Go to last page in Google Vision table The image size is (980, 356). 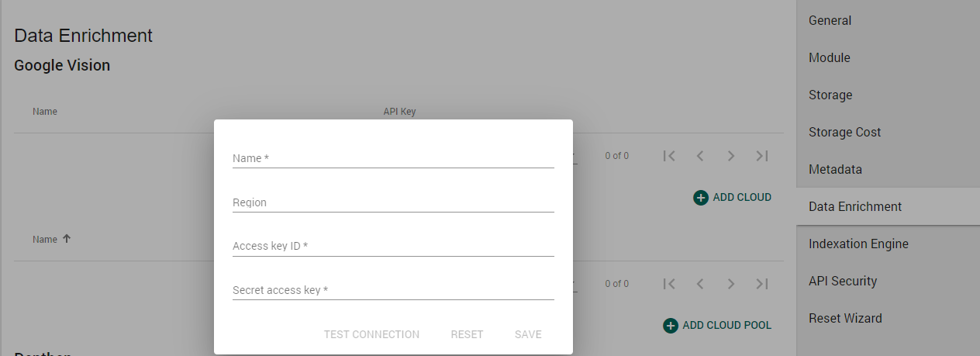(761, 156)
